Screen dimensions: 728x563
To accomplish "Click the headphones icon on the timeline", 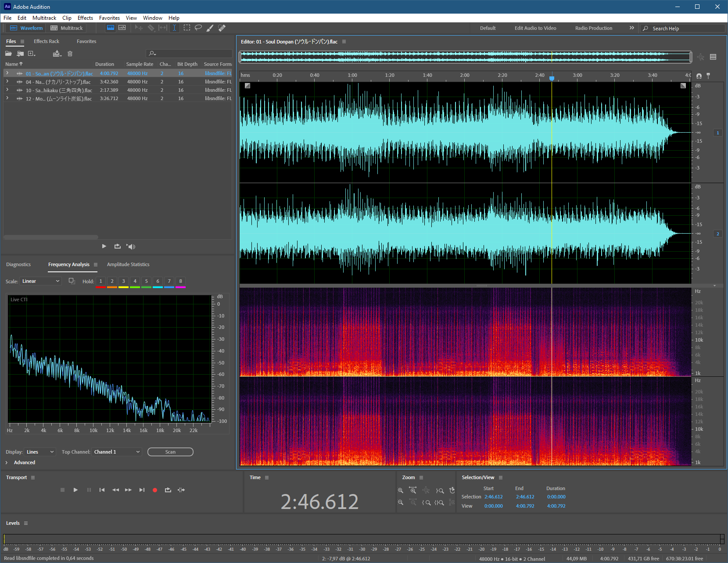I will 699,76.
